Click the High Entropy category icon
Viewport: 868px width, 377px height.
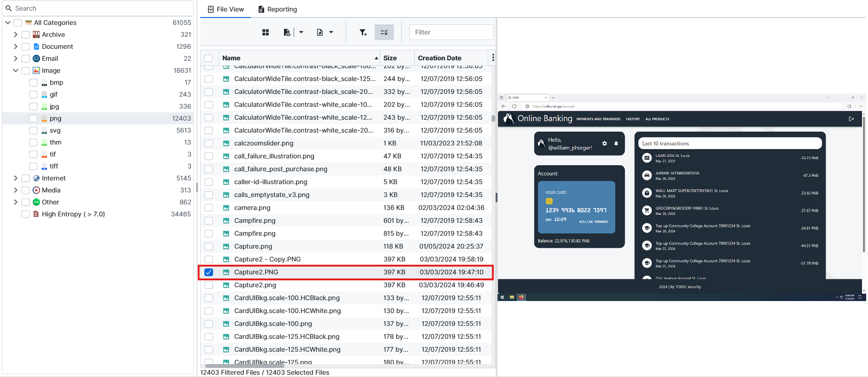36,214
